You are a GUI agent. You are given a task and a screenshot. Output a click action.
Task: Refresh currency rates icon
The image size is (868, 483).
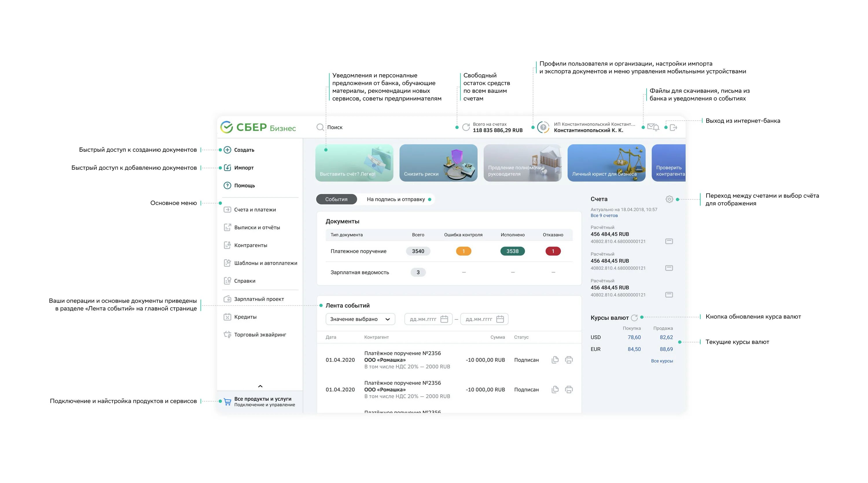pyautogui.click(x=634, y=318)
